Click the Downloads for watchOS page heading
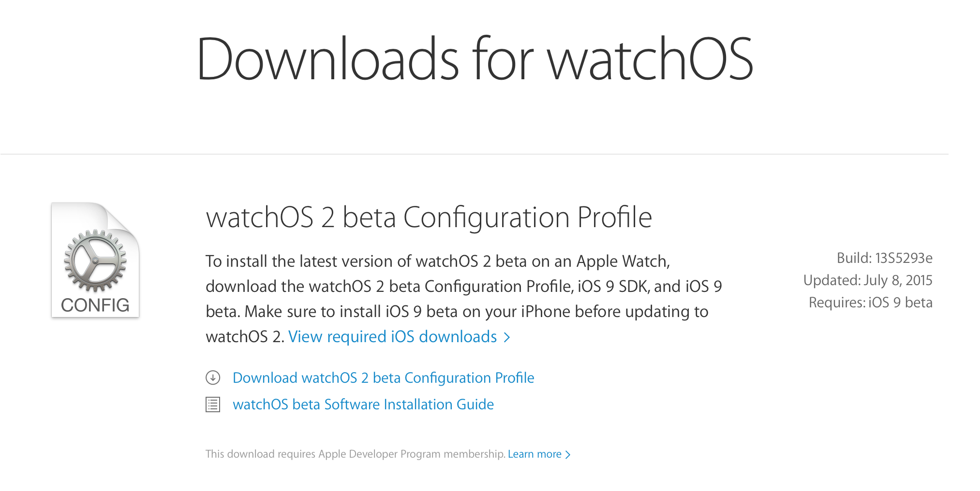The width and height of the screenshot is (980, 491). point(475,59)
